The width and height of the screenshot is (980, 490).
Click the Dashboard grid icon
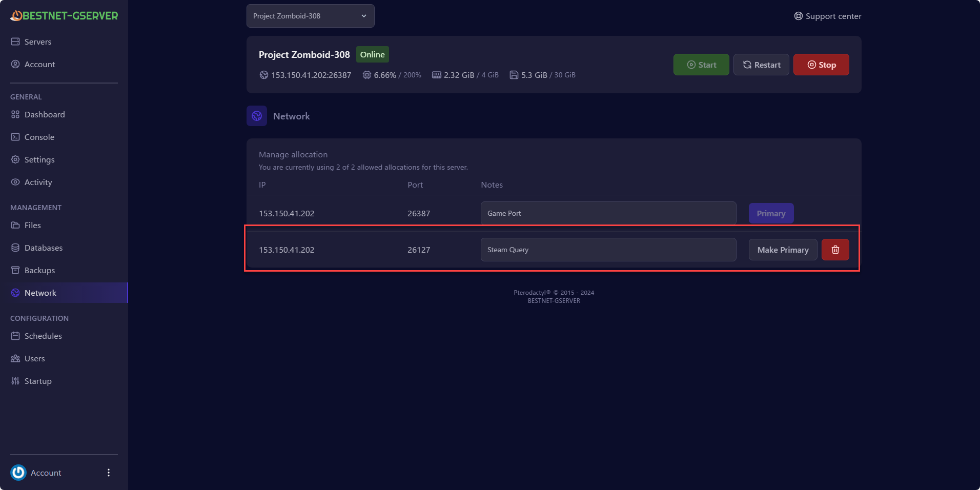coord(15,114)
